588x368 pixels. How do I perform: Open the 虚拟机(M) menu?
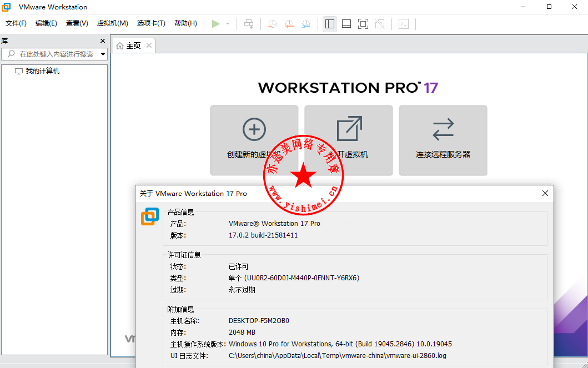(x=113, y=24)
